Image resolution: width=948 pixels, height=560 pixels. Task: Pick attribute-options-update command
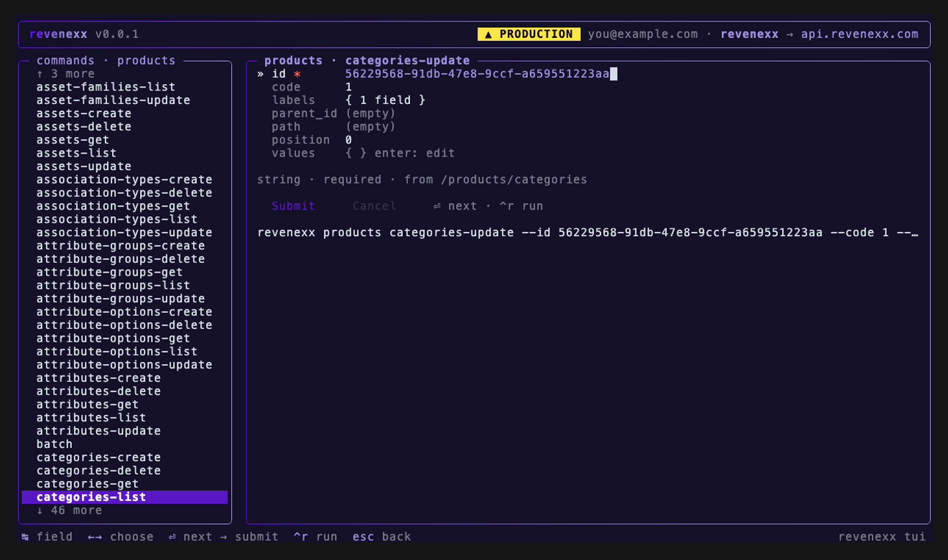pos(124,365)
